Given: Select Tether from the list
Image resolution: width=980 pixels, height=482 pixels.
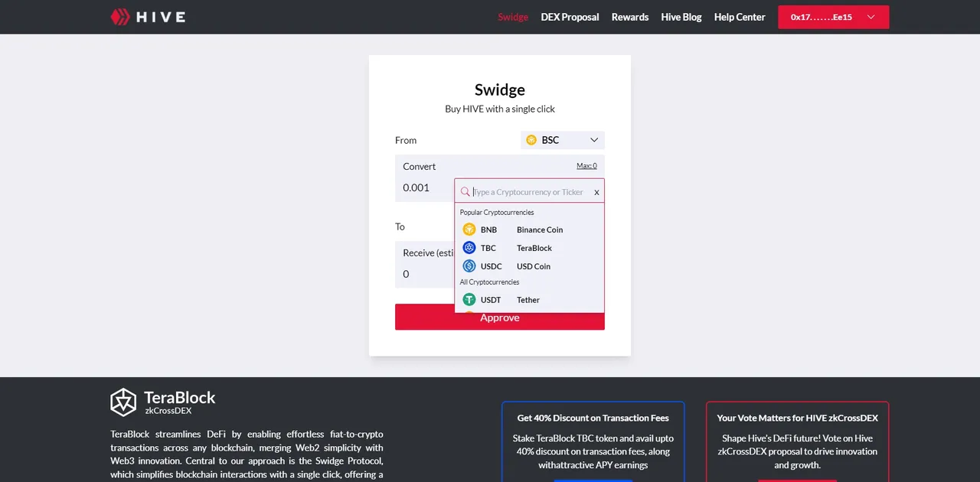Looking at the screenshot, I should (x=529, y=300).
